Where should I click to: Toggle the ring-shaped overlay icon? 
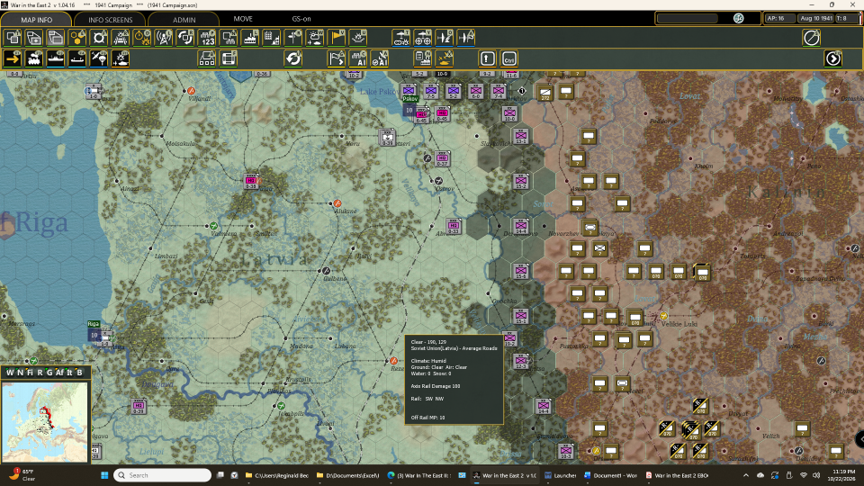tap(99, 38)
